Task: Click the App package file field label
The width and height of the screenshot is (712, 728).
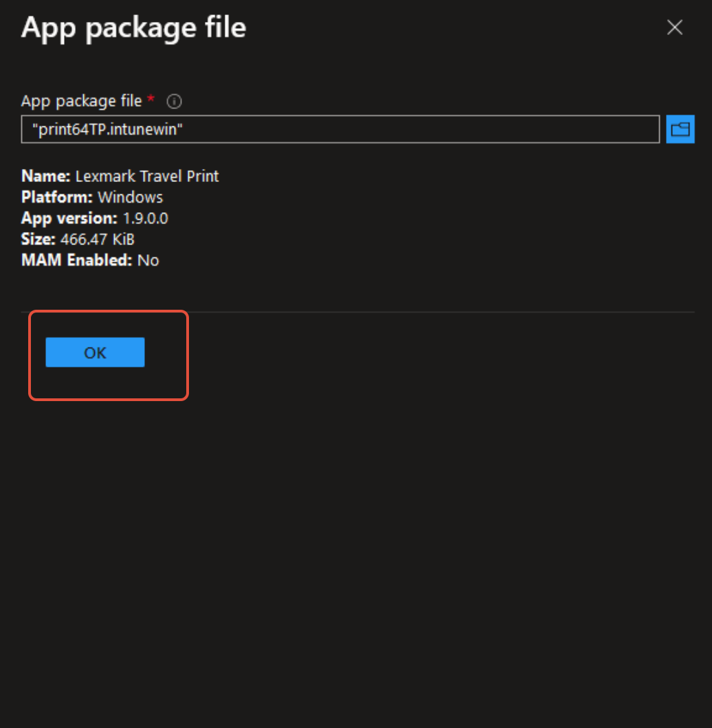Action: (81, 101)
